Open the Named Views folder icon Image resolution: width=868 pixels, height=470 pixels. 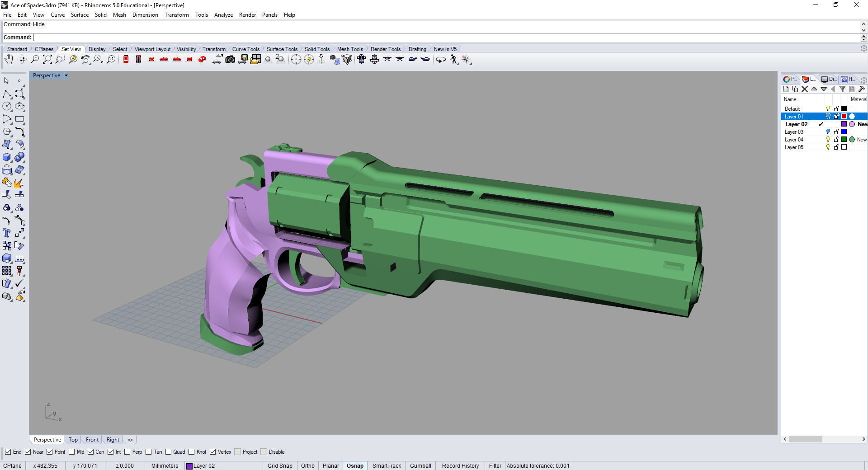coord(255,60)
